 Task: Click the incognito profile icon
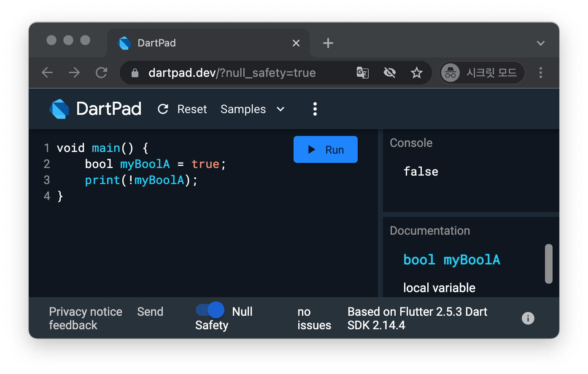450,73
